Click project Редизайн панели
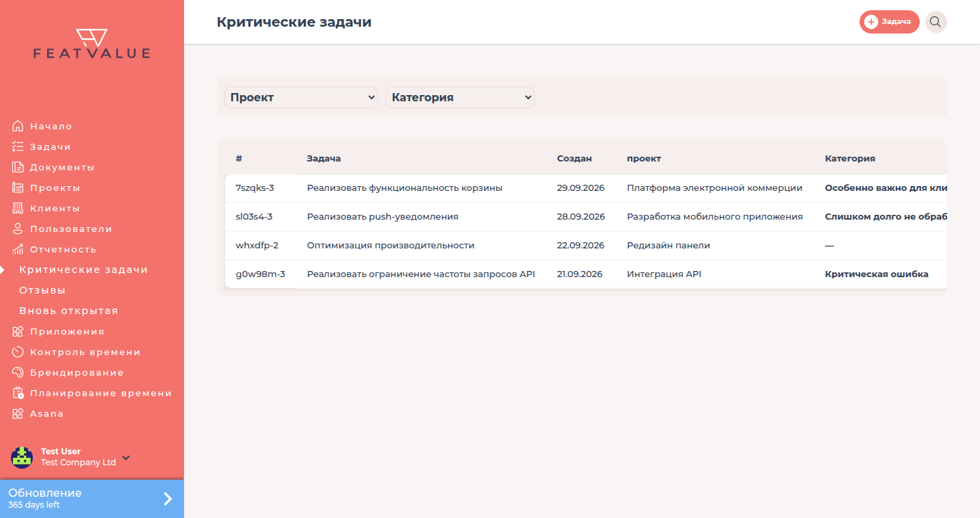This screenshot has width=980, height=518. 669,245
